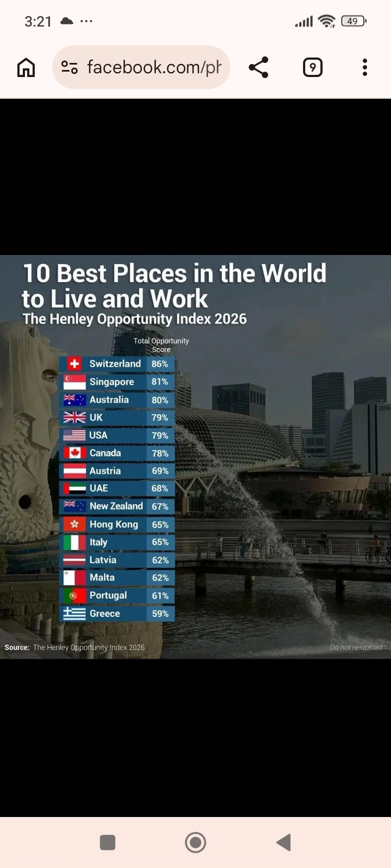
Task: Tap the Latvian flag icon
Action: pos(74,560)
